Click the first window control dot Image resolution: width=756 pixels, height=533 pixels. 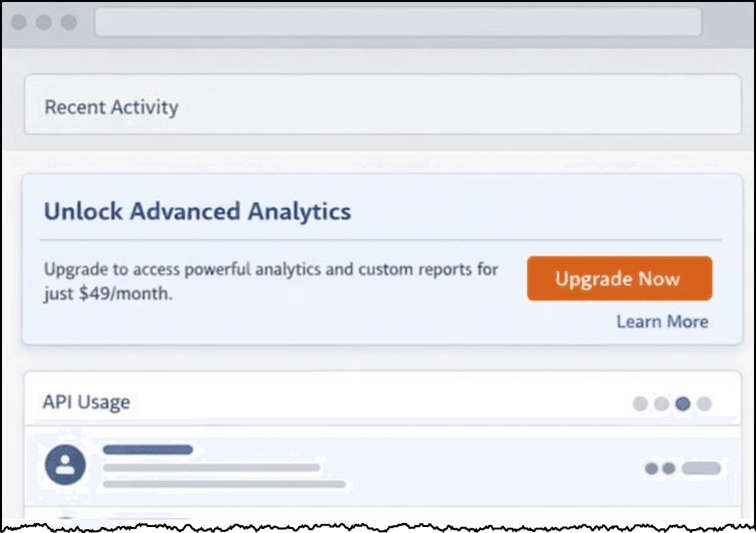(19, 23)
